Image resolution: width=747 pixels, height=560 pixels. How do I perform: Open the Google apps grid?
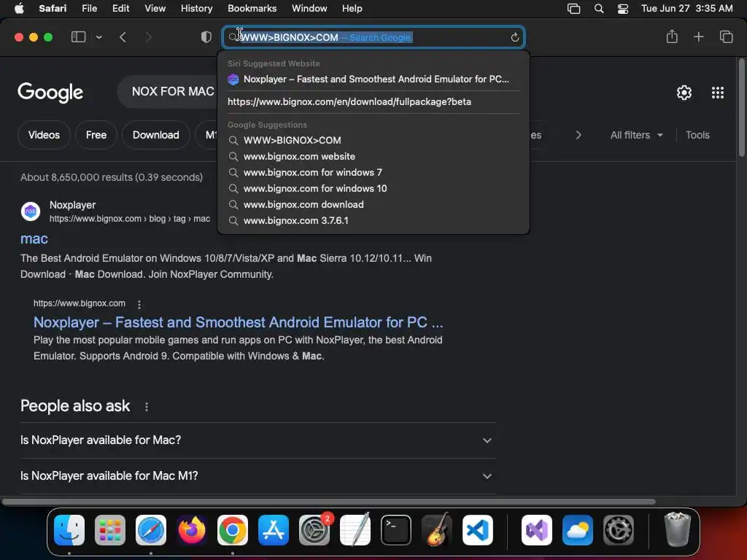click(718, 93)
